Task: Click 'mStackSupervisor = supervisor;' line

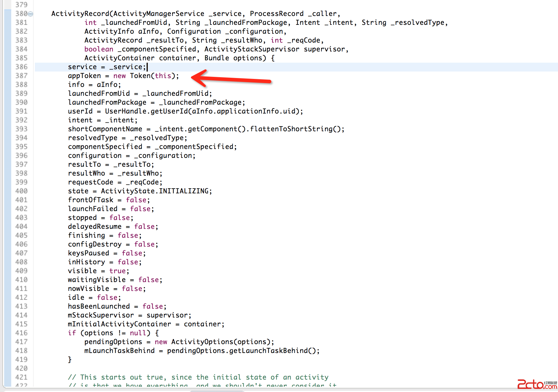Action: (130, 315)
